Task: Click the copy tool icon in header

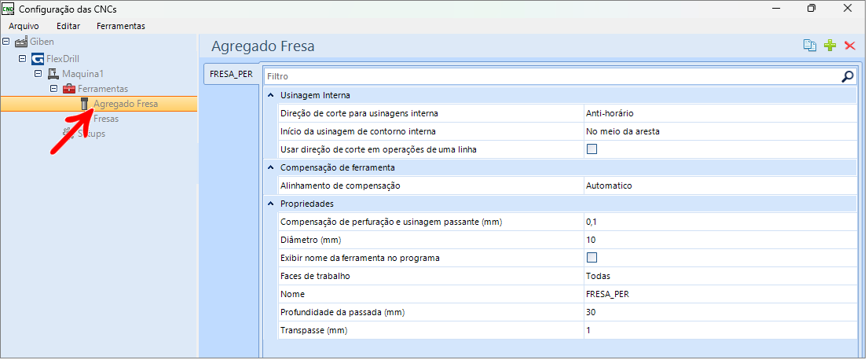Action: [x=810, y=46]
